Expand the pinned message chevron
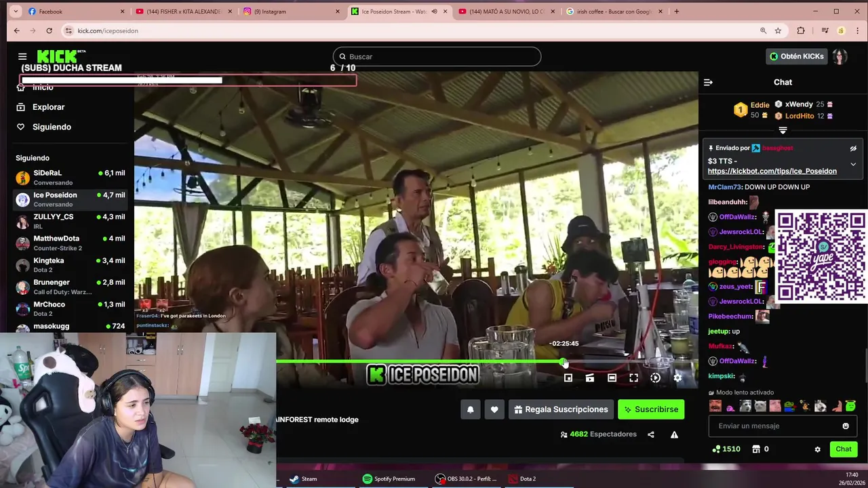This screenshot has height=488, width=868. click(x=853, y=164)
